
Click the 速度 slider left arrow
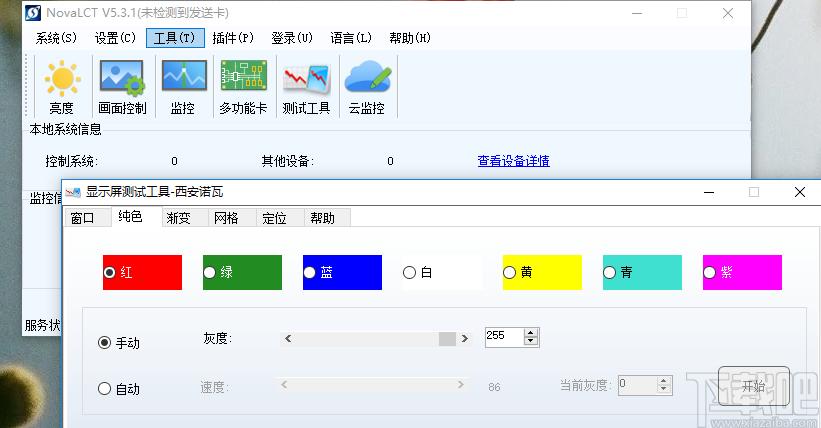[284, 385]
